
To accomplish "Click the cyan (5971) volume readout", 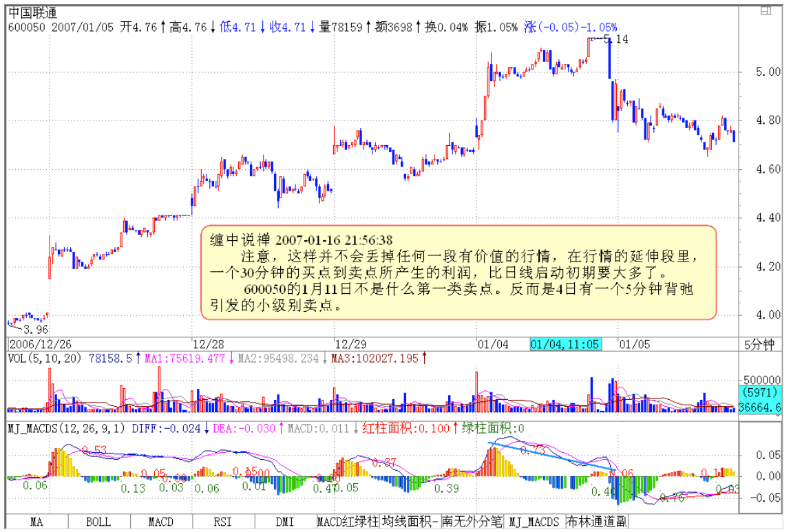I will point(761,392).
